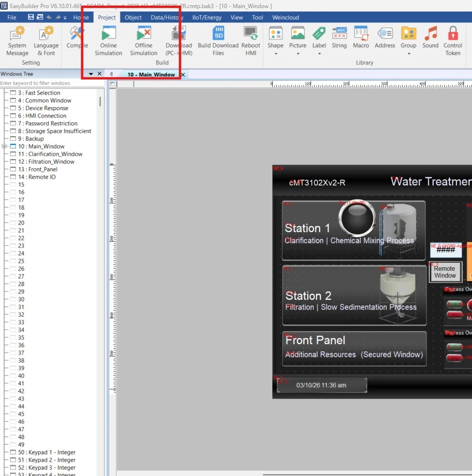
Task: Open the Shape library icon
Action: (x=275, y=37)
